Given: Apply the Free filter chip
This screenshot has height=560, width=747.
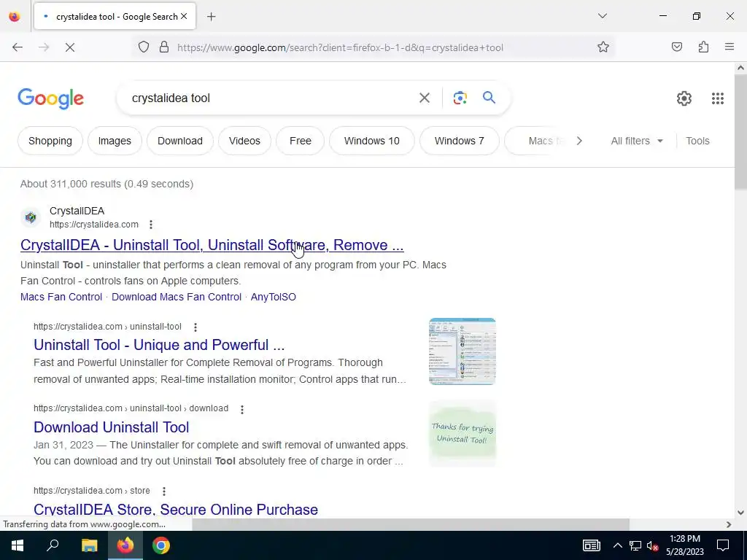Looking at the screenshot, I should click(x=300, y=141).
